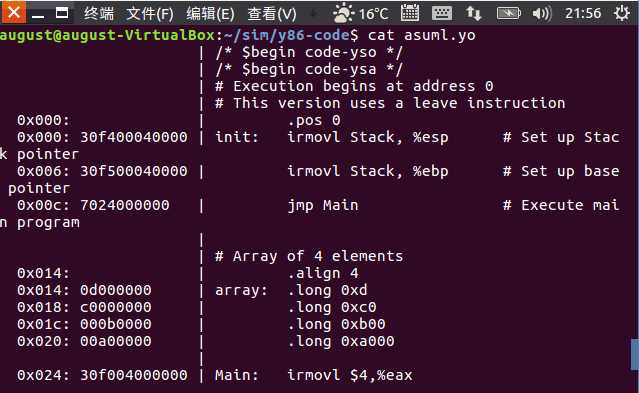
Task: Open the network connection arrows icon
Action: pyautogui.click(x=474, y=13)
